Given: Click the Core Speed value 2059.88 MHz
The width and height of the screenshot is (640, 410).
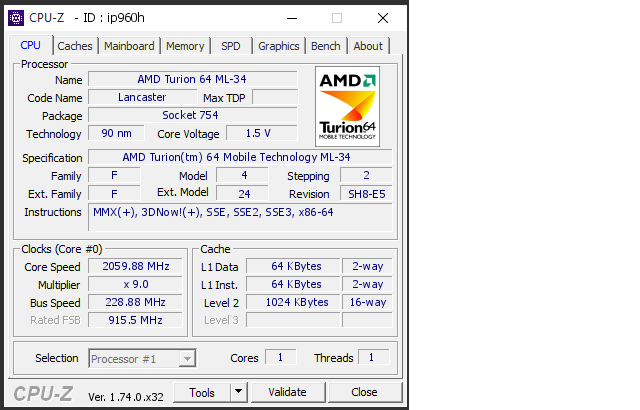Looking at the screenshot, I should [135, 266].
